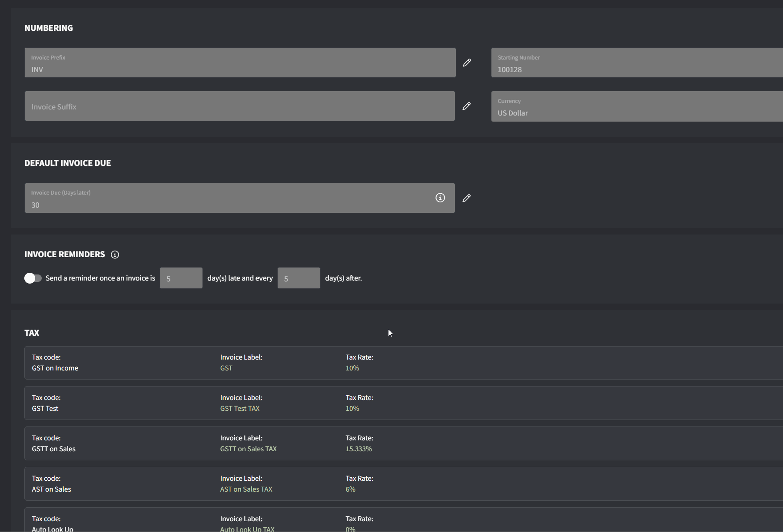This screenshot has height=532, width=783.
Task: Click the days late reminder input
Action: [181, 278]
